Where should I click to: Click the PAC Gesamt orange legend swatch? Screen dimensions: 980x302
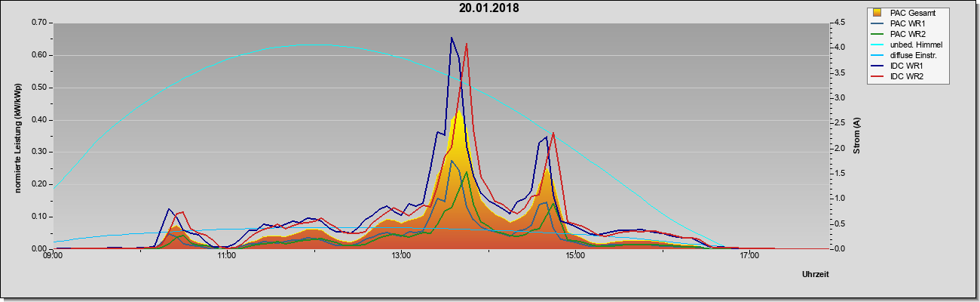[x=877, y=12]
